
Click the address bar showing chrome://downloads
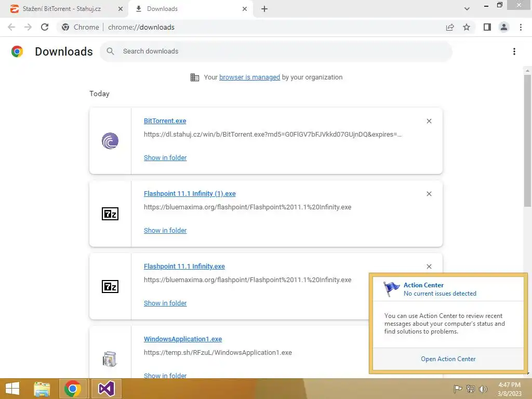pyautogui.click(x=141, y=27)
